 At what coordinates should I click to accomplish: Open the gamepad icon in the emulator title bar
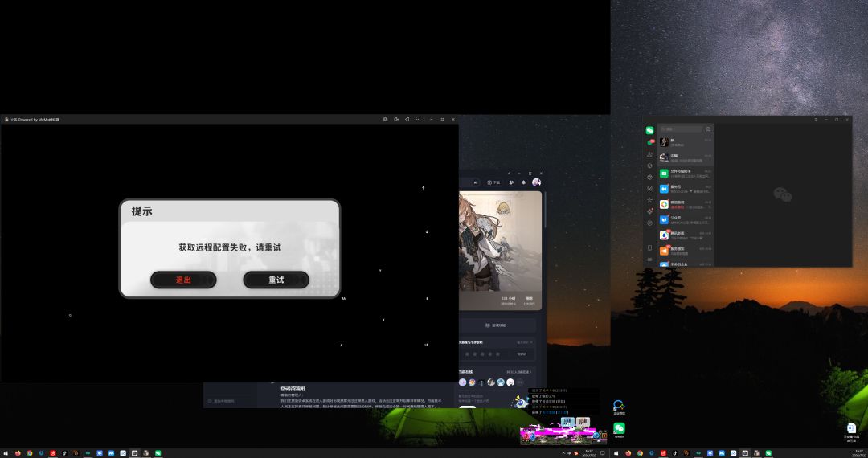[x=385, y=119]
